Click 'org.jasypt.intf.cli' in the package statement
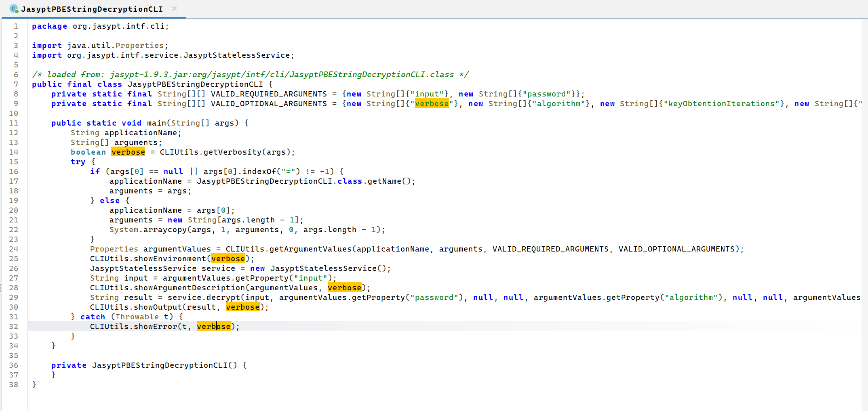Viewport: 868px width, 411px height. (119, 26)
